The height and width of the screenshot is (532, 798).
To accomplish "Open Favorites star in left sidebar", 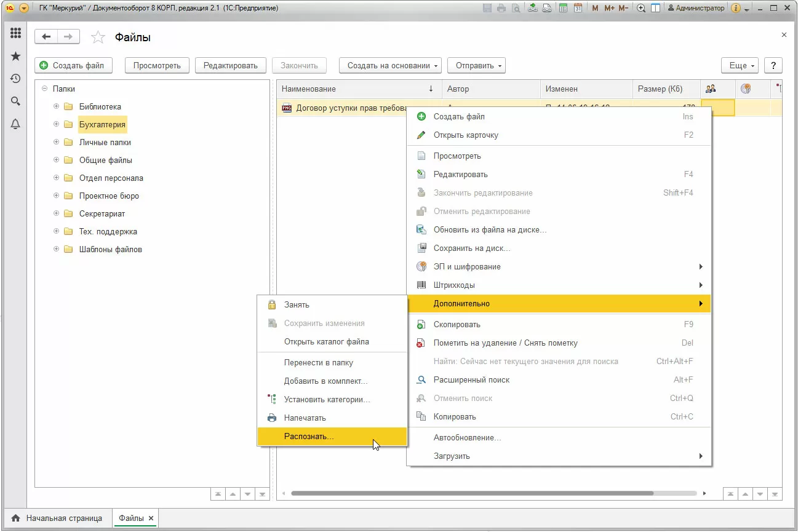I will pyautogui.click(x=15, y=56).
